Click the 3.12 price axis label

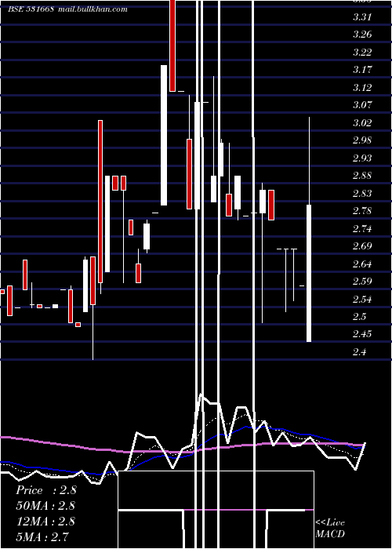[x=362, y=87]
